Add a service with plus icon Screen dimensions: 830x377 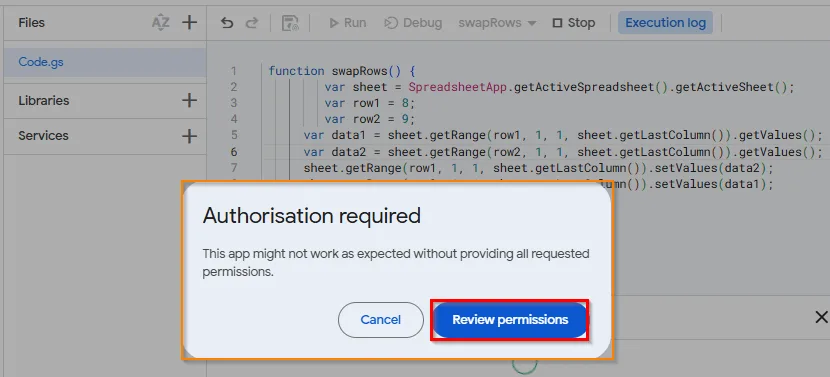[x=189, y=136]
